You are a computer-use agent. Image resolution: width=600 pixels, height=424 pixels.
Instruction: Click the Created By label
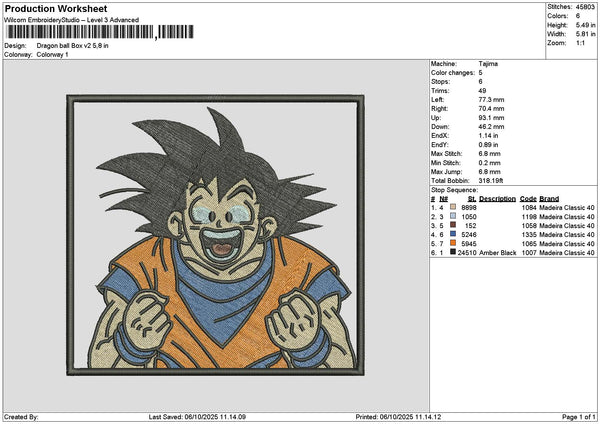coord(21,417)
